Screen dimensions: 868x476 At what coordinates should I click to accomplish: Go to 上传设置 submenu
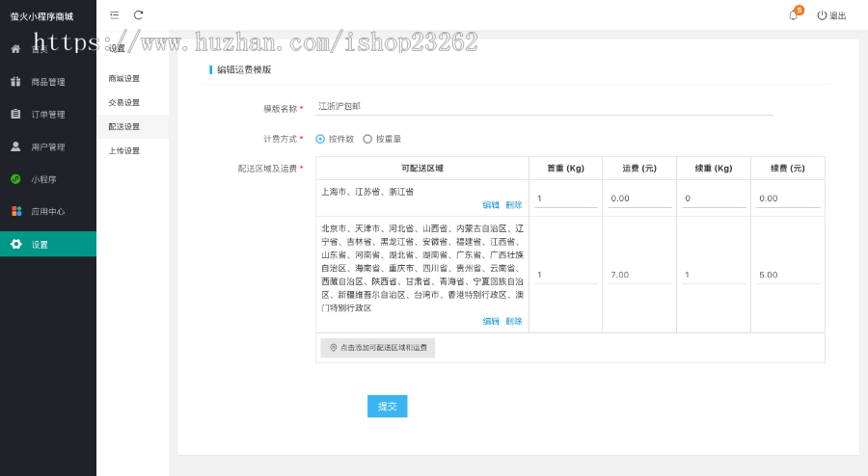click(124, 151)
